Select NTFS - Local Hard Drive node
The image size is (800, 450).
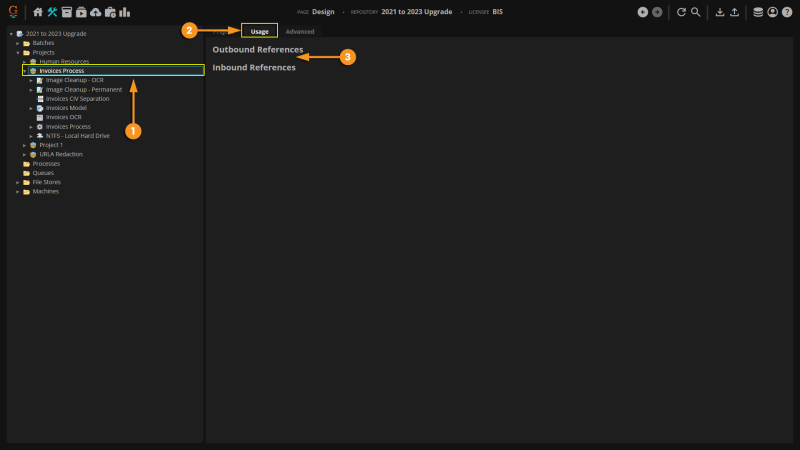click(x=78, y=136)
